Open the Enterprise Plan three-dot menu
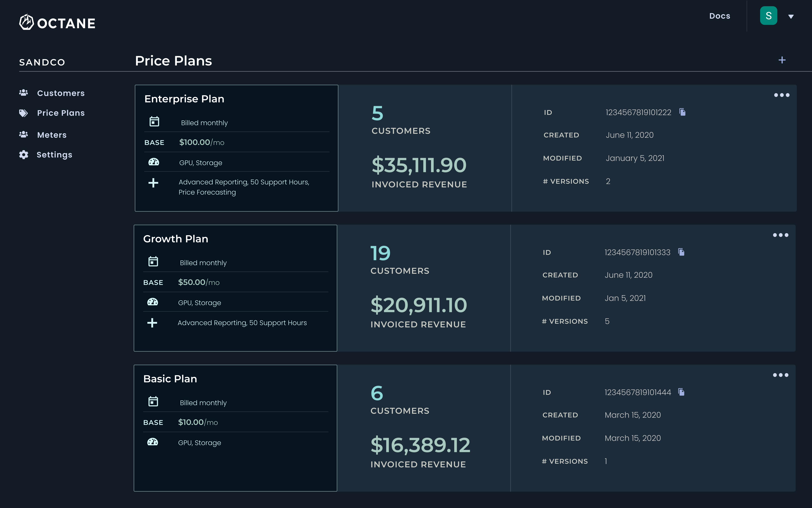The height and width of the screenshot is (508, 812). (782, 95)
